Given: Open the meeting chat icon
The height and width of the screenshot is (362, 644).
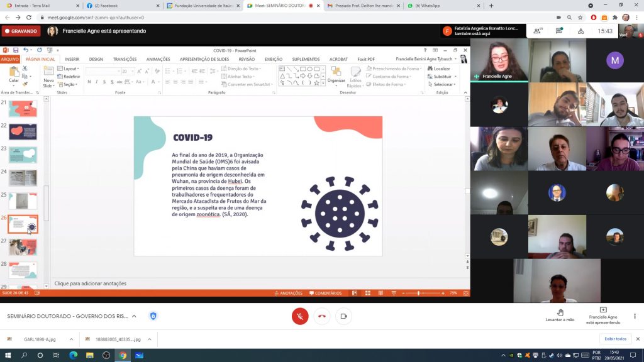Looking at the screenshot, I should click(558, 31).
